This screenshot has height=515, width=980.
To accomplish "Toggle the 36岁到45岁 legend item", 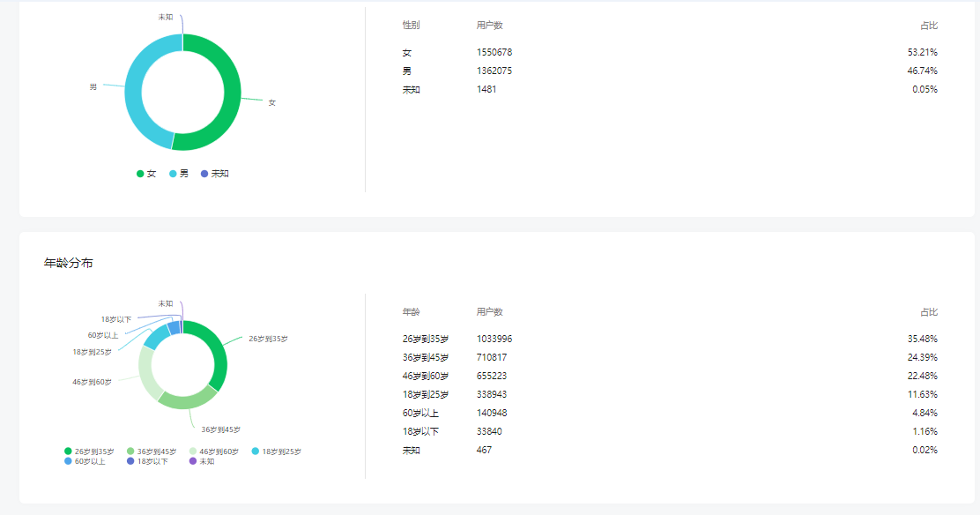I will 152,452.
